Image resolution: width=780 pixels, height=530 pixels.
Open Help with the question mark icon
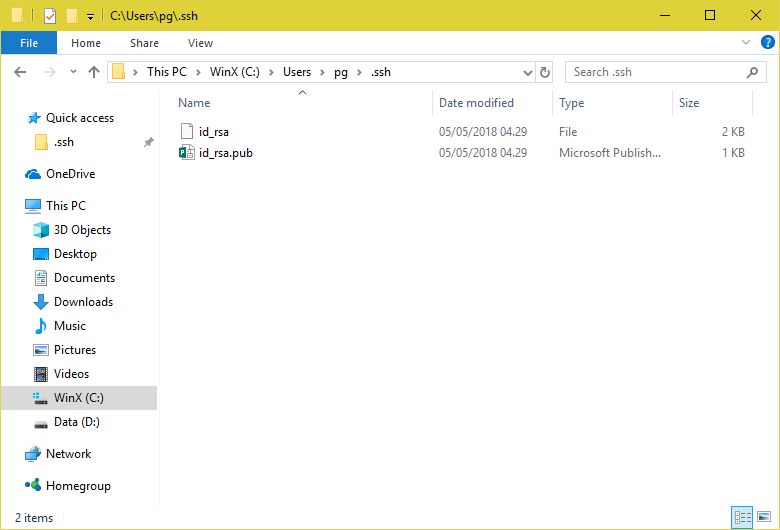[768, 42]
